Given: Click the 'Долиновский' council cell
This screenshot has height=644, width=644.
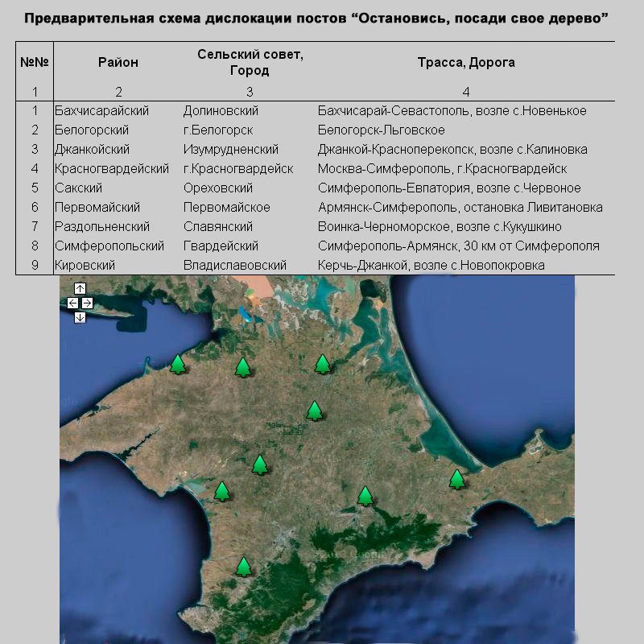Looking at the screenshot, I should coord(221,110).
